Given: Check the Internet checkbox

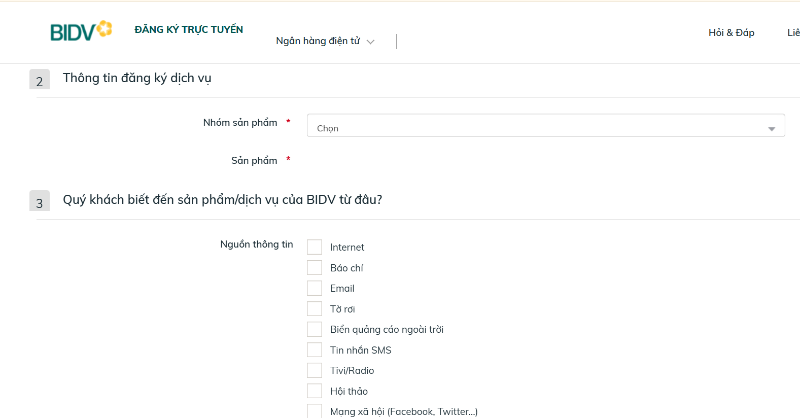Looking at the screenshot, I should [x=314, y=247].
